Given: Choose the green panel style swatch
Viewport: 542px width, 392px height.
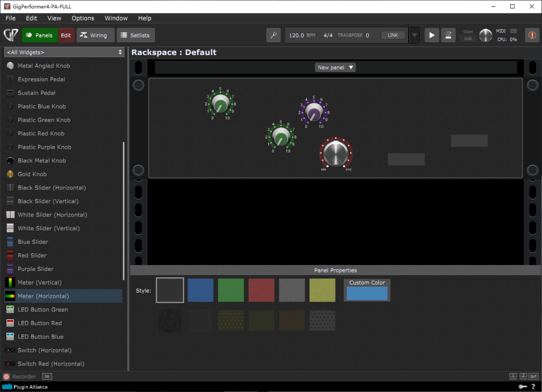Looking at the screenshot, I should point(231,290).
